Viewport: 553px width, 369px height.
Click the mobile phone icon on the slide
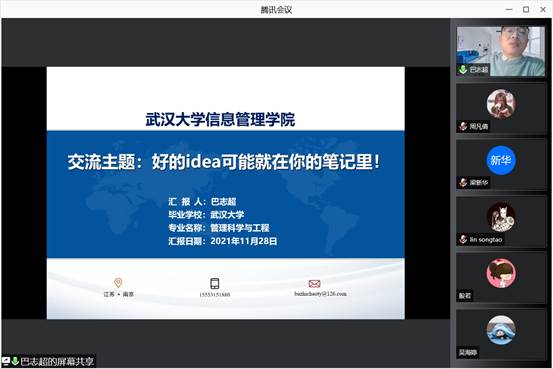pyautogui.click(x=214, y=283)
